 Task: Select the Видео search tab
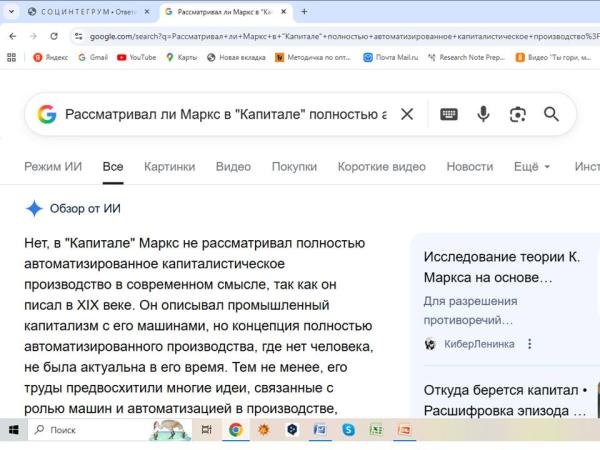(233, 166)
